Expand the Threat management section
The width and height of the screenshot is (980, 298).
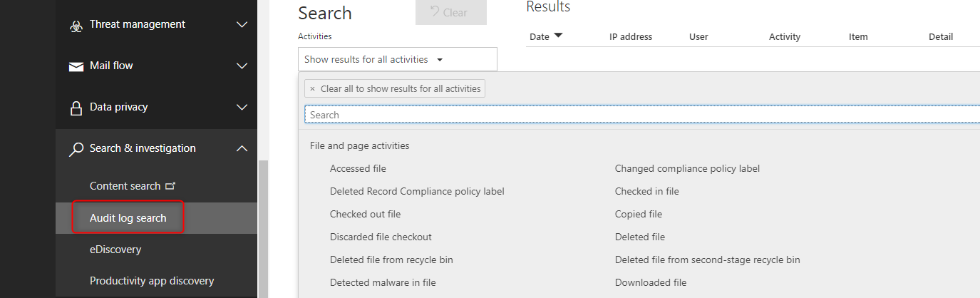click(242, 25)
